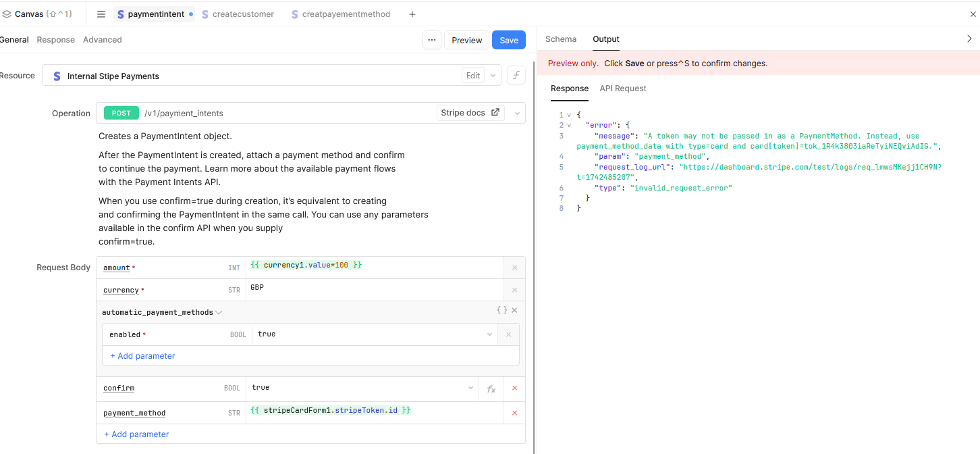The height and width of the screenshot is (454, 980).
Task: Click the currency parameter name
Action: click(121, 291)
